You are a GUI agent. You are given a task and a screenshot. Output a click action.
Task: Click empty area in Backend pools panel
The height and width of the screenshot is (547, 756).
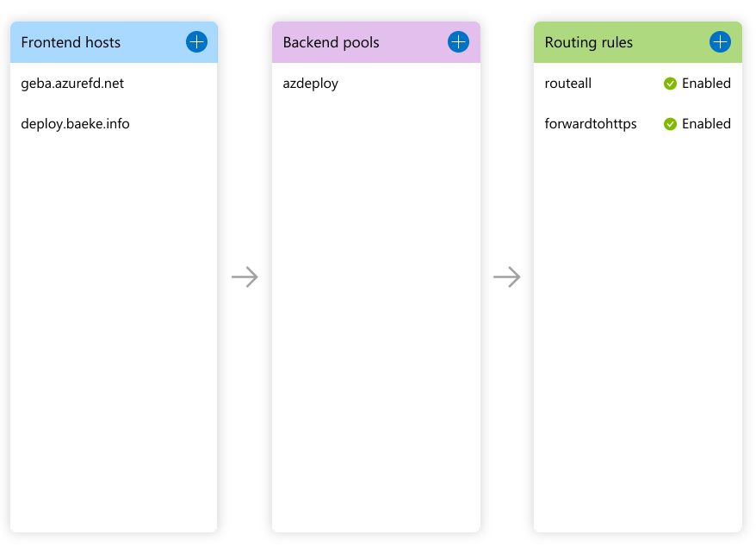[375, 345]
